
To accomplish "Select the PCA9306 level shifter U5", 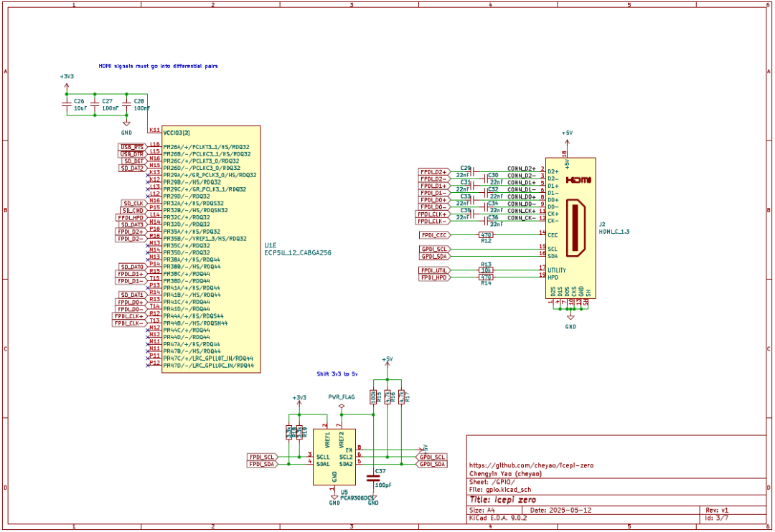I will pos(335,457).
